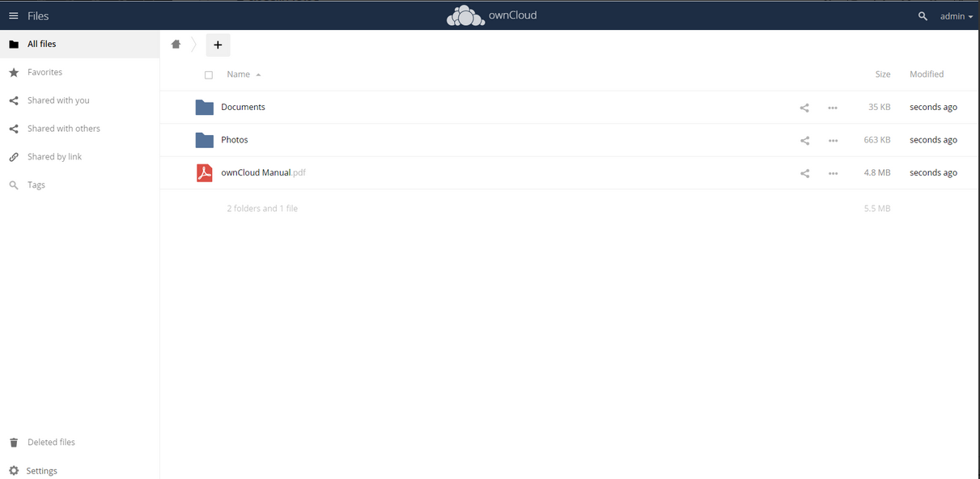Click share icon for Photos folder
Viewport: 980px width, 479px height.
pyautogui.click(x=804, y=141)
